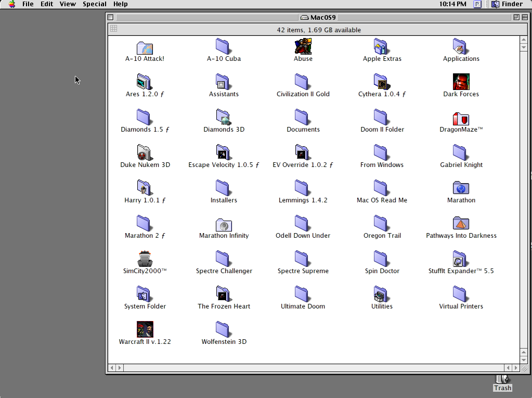
Task: Select the Ultimate Doom folder
Action: 302,294
